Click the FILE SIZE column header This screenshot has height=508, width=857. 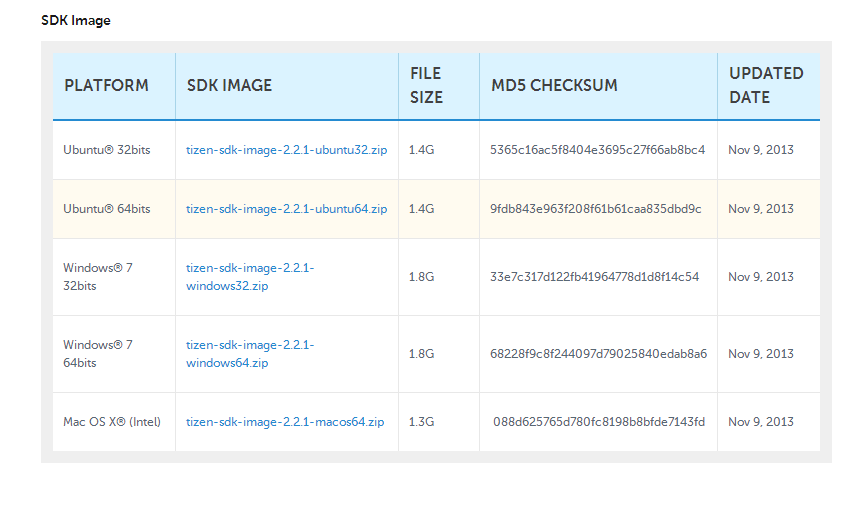click(426, 85)
